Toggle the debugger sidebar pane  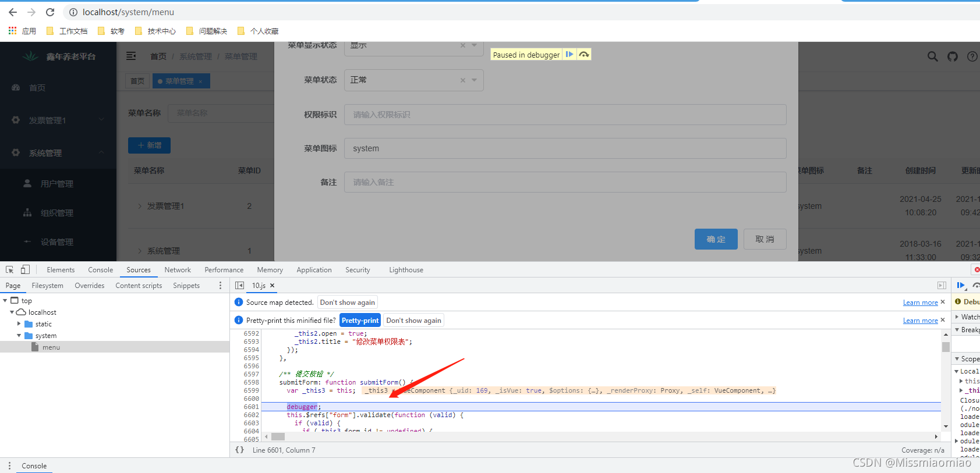tap(942, 286)
